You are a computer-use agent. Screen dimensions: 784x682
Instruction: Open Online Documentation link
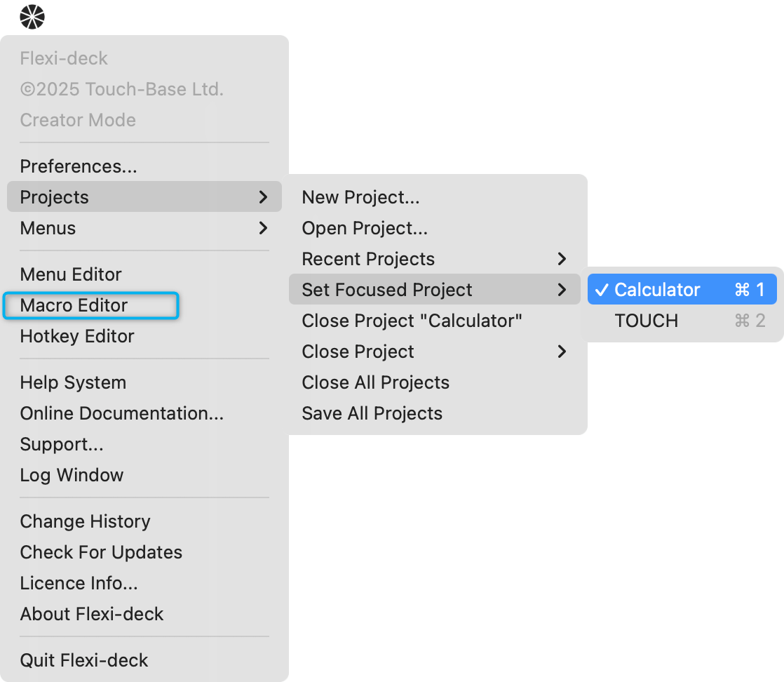[x=122, y=413]
